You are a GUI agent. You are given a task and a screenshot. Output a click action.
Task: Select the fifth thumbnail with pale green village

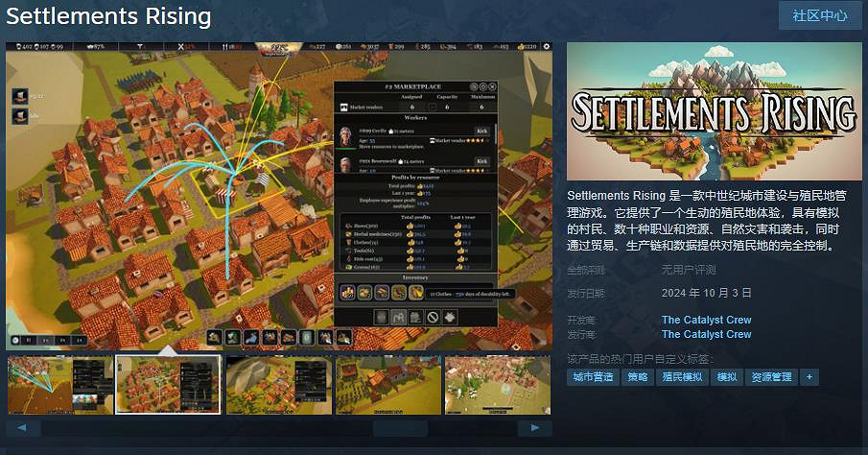[498, 385]
